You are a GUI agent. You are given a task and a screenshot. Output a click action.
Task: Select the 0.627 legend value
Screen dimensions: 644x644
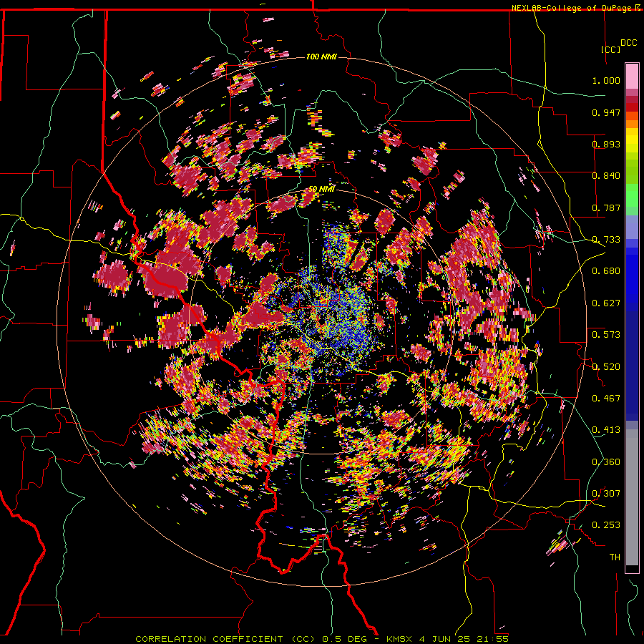coord(606,303)
